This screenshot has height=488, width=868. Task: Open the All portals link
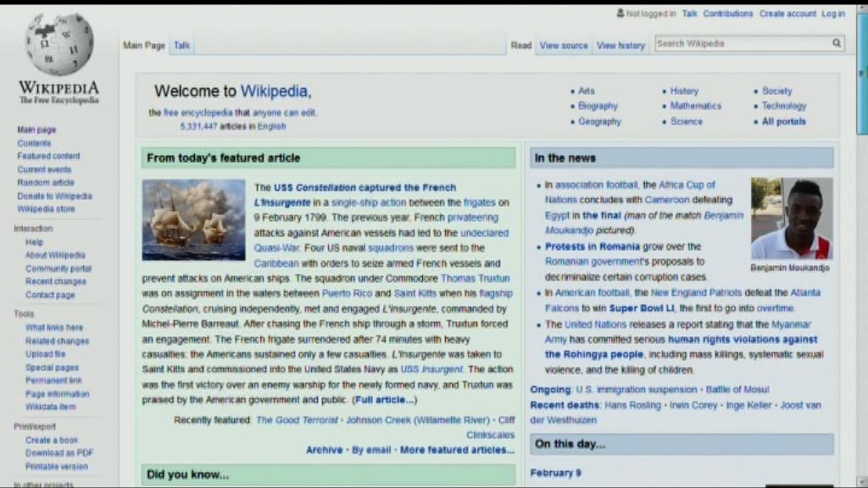pyautogui.click(x=783, y=121)
